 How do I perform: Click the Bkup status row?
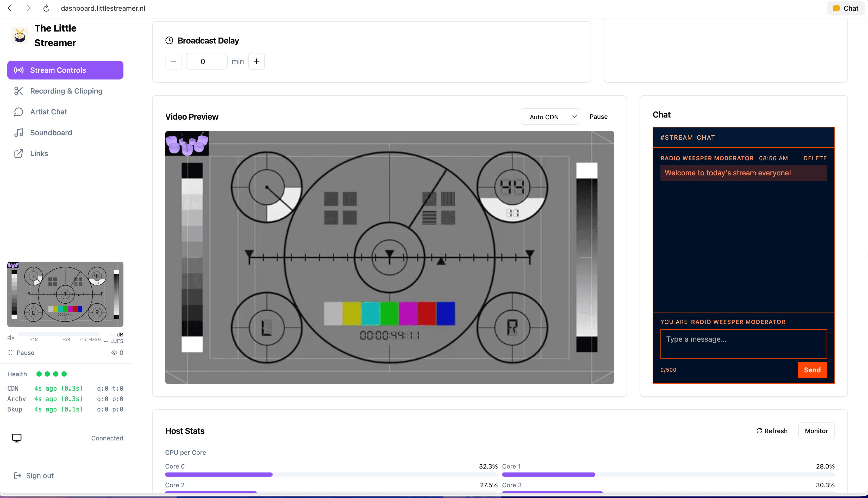[x=65, y=409]
